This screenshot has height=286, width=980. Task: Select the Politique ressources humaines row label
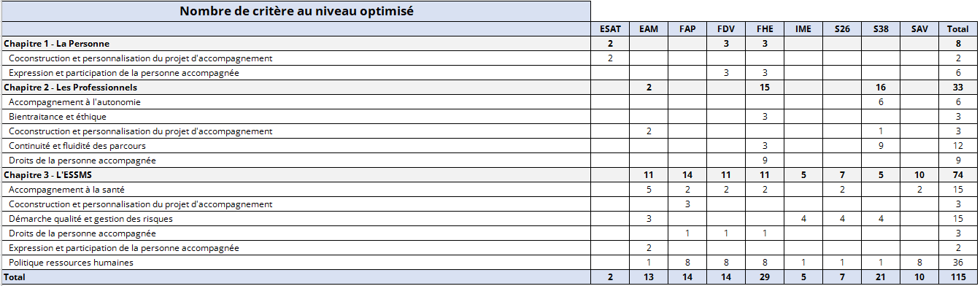pos(71,263)
